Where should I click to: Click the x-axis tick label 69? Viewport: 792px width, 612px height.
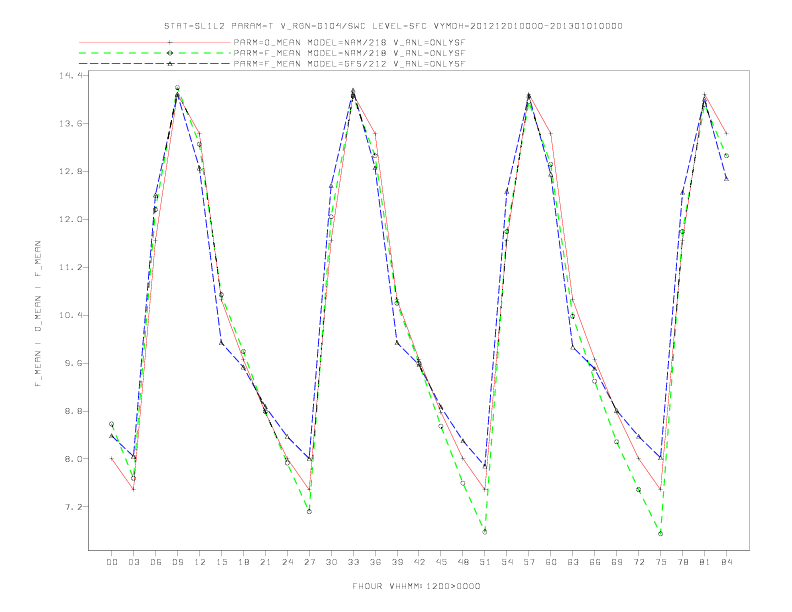pyautogui.click(x=617, y=562)
